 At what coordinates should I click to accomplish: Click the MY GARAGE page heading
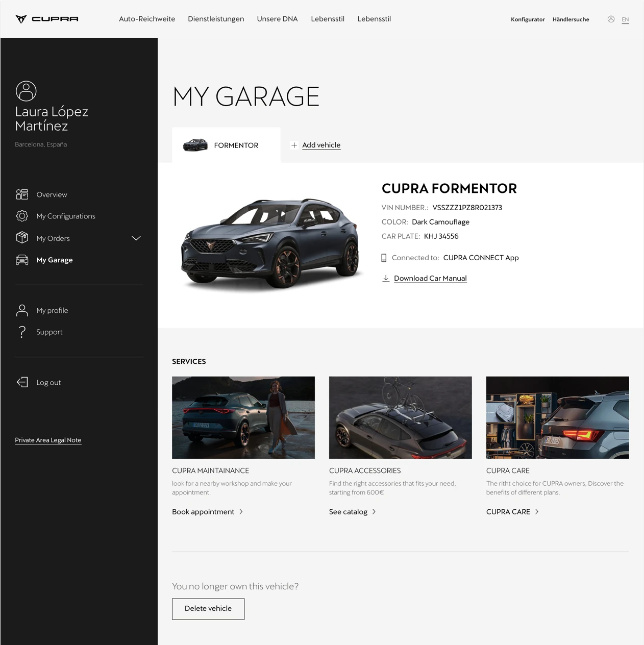pyautogui.click(x=246, y=96)
